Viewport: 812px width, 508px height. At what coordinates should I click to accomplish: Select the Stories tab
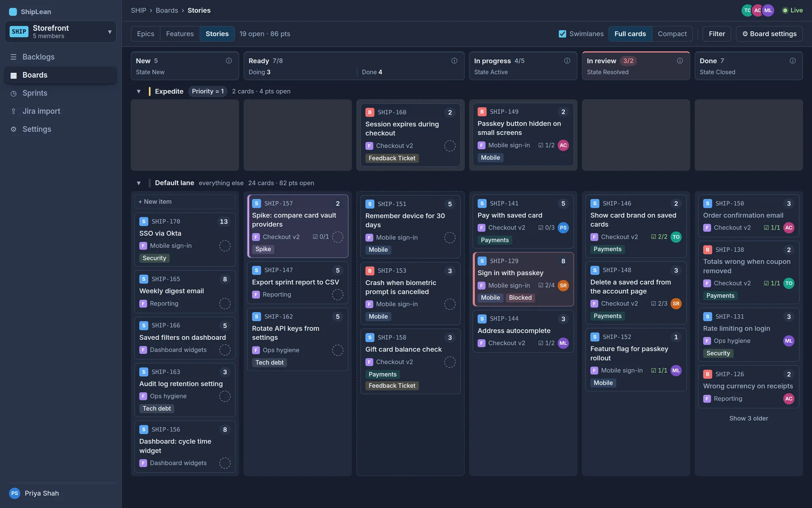pos(217,34)
